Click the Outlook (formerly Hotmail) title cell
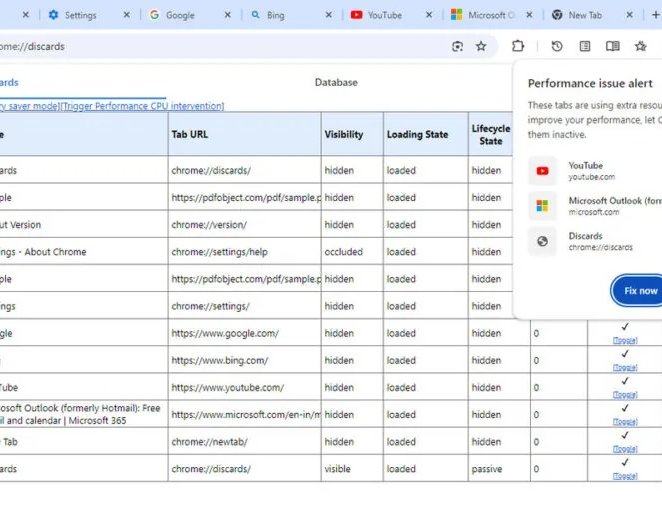This screenshot has height=528, width=662. coord(84,414)
